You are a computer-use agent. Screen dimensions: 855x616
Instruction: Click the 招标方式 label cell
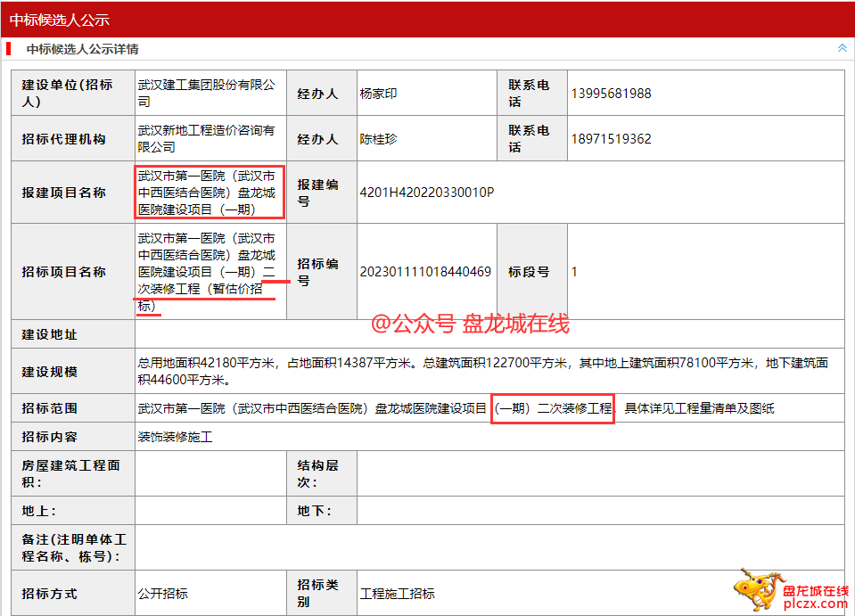click(73, 593)
